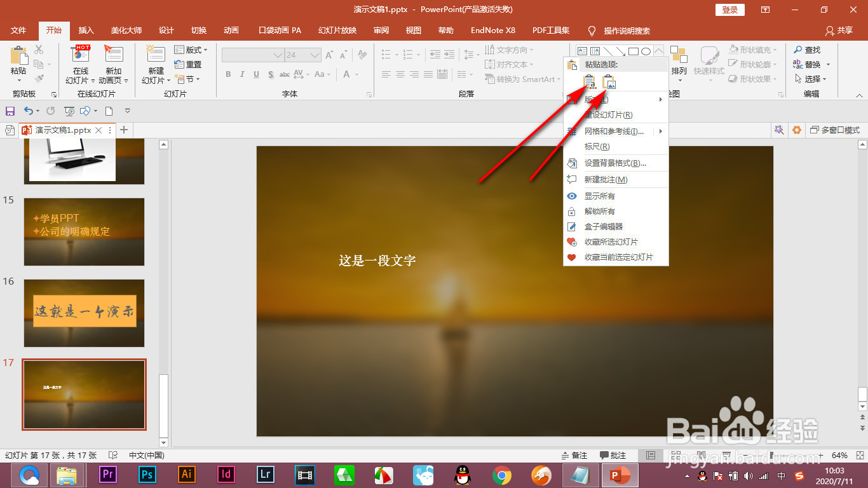Apply text Shadow formatting
The height and width of the screenshot is (488, 868).
tap(271, 74)
